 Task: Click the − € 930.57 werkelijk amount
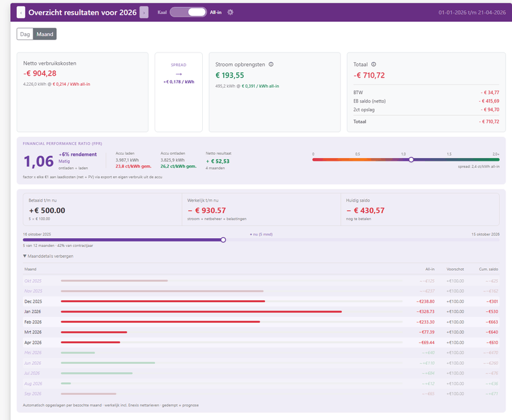207,211
